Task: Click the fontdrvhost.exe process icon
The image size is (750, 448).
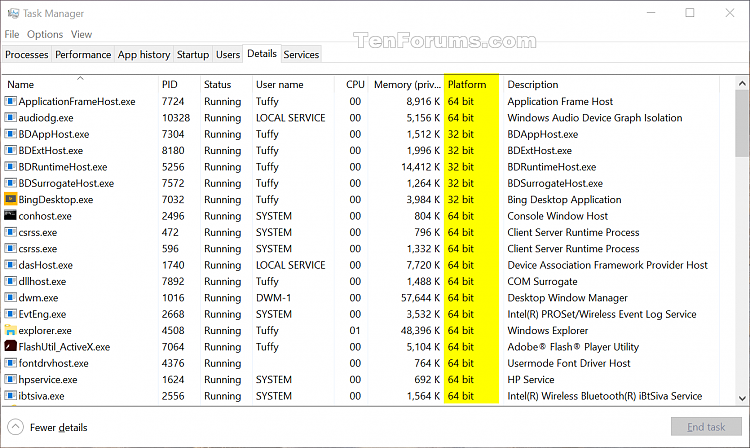Action: coord(10,363)
